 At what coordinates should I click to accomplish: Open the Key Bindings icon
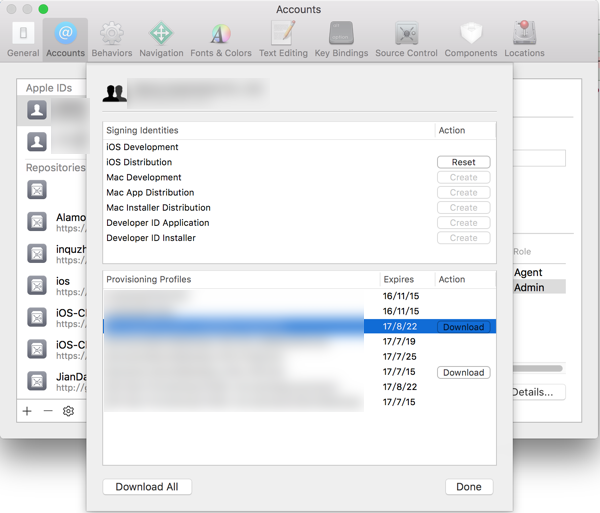[x=341, y=33]
